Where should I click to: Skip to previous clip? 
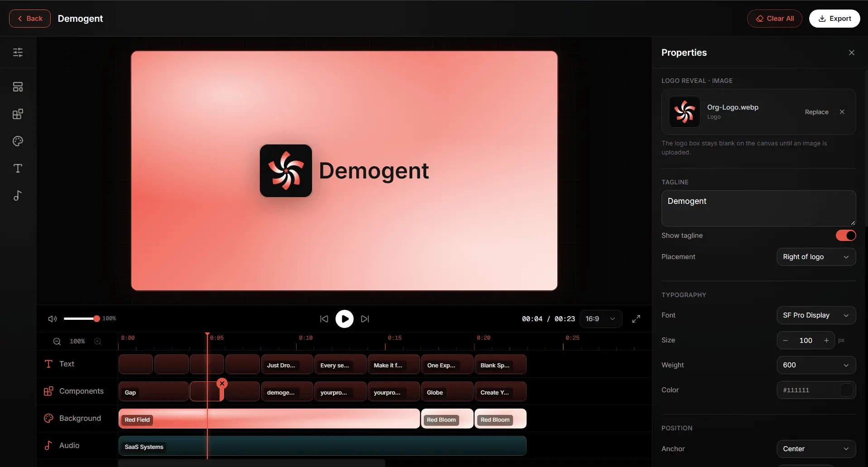324,319
